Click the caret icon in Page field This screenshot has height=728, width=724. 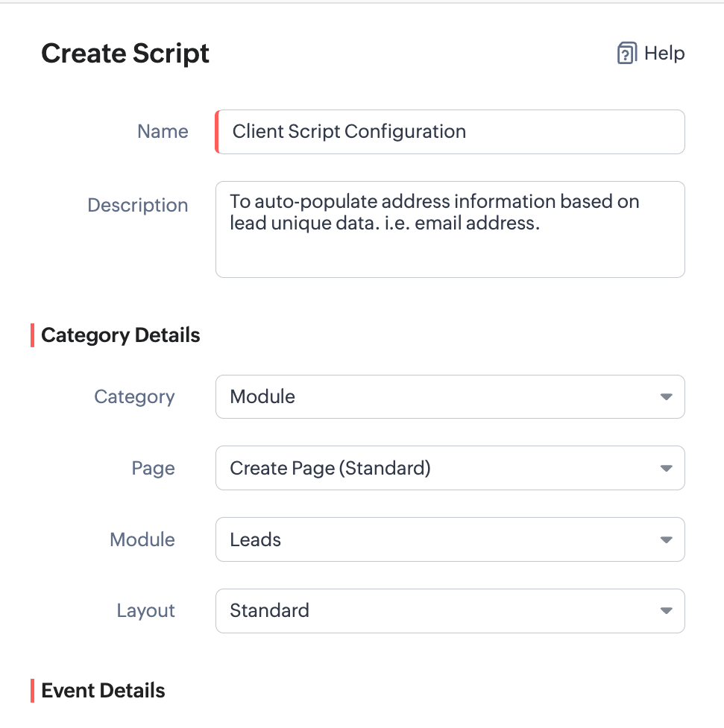(666, 469)
